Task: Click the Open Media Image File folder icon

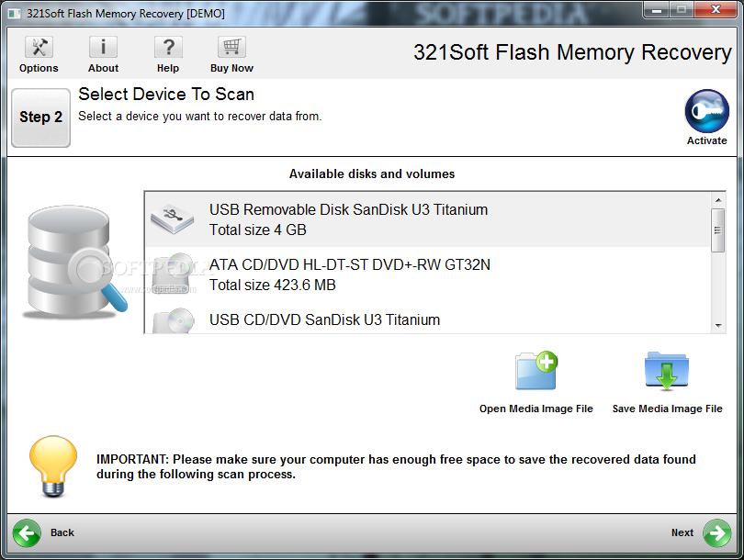Action: pos(536,371)
